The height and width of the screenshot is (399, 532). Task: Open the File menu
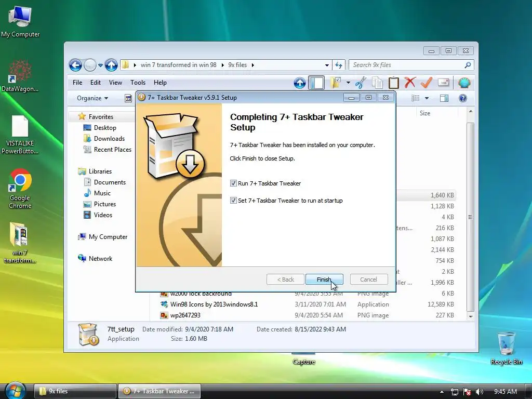click(77, 83)
